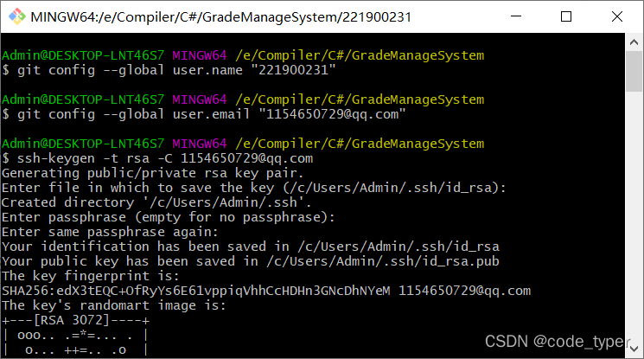Click 'Enter same passphrase again:' line
The image size is (644, 359).
click(x=110, y=232)
